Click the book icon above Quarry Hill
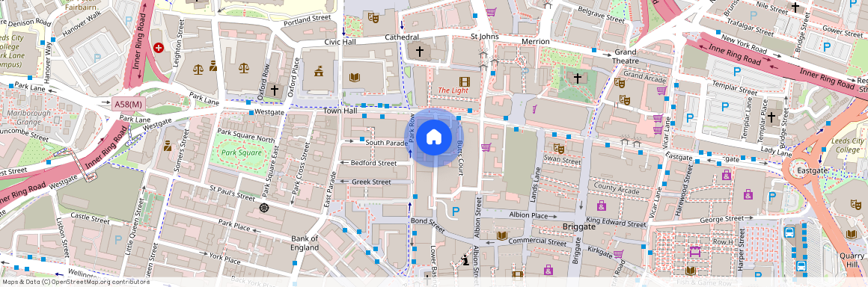This screenshot has height=287, width=868. 852,234
